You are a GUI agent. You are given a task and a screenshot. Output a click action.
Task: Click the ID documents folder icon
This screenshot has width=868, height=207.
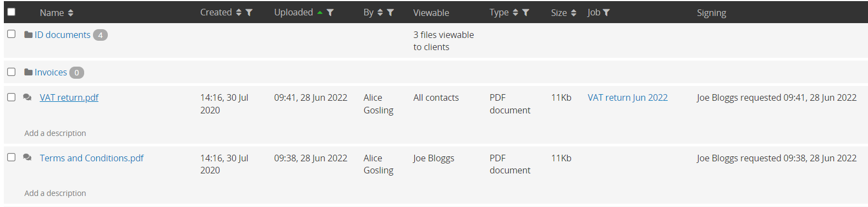pos(29,35)
